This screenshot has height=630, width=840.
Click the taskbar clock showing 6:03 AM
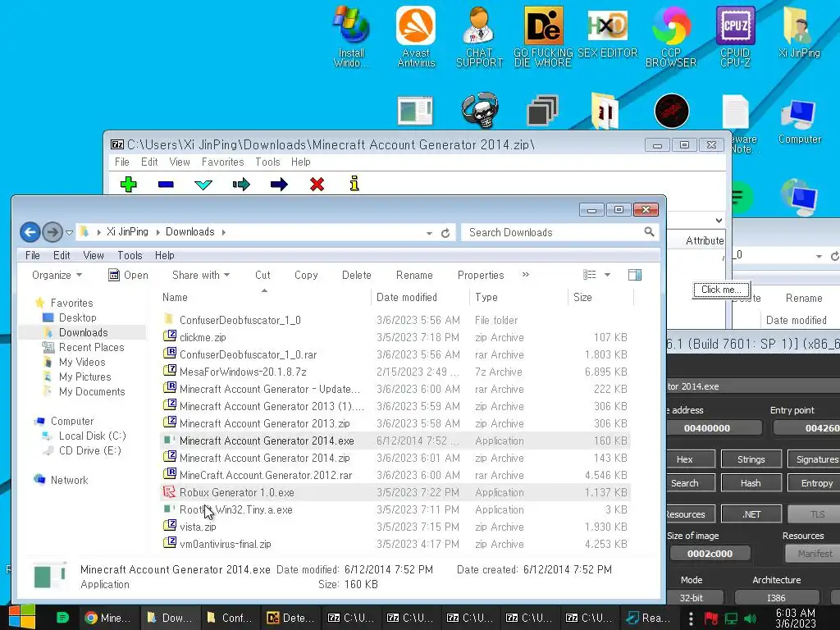pyautogui.click(x=796, y=619)
